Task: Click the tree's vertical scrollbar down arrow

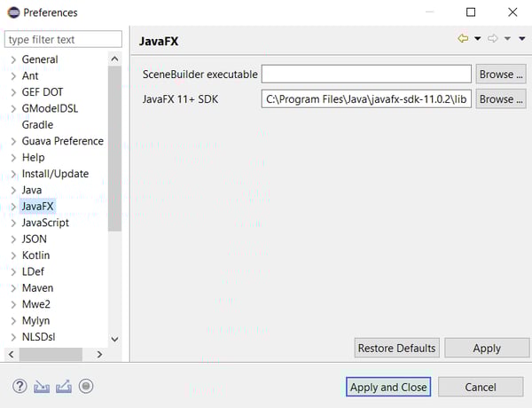Action: click(x=114, y=339)
